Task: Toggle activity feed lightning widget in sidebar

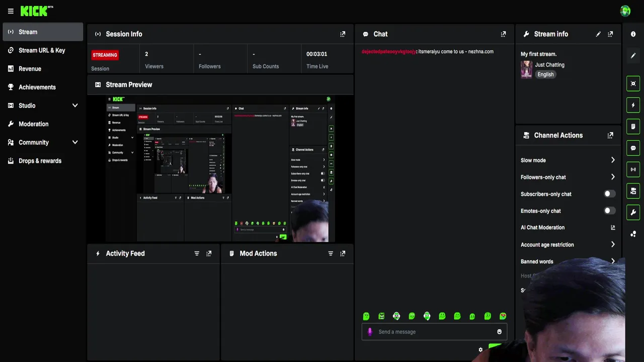Action: [x=633, y=105]
